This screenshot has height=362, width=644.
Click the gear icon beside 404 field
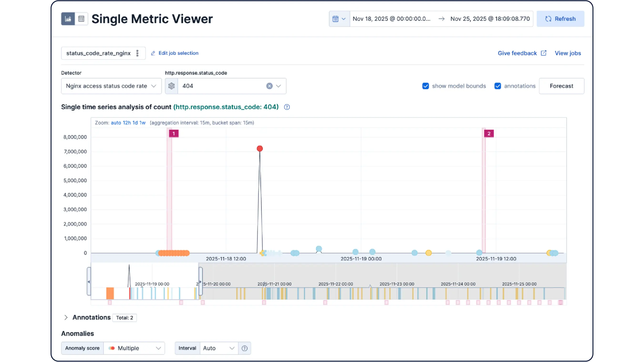point(171,86)
